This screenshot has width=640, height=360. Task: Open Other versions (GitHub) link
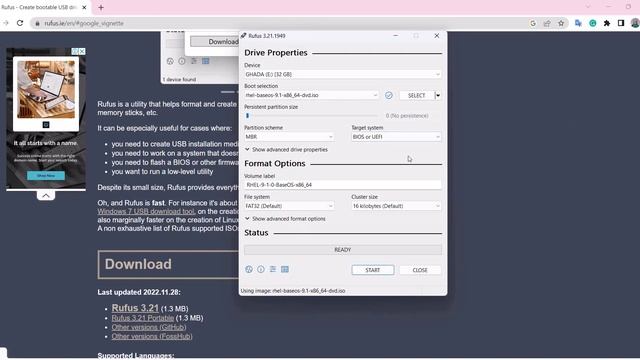coord(149,327)
